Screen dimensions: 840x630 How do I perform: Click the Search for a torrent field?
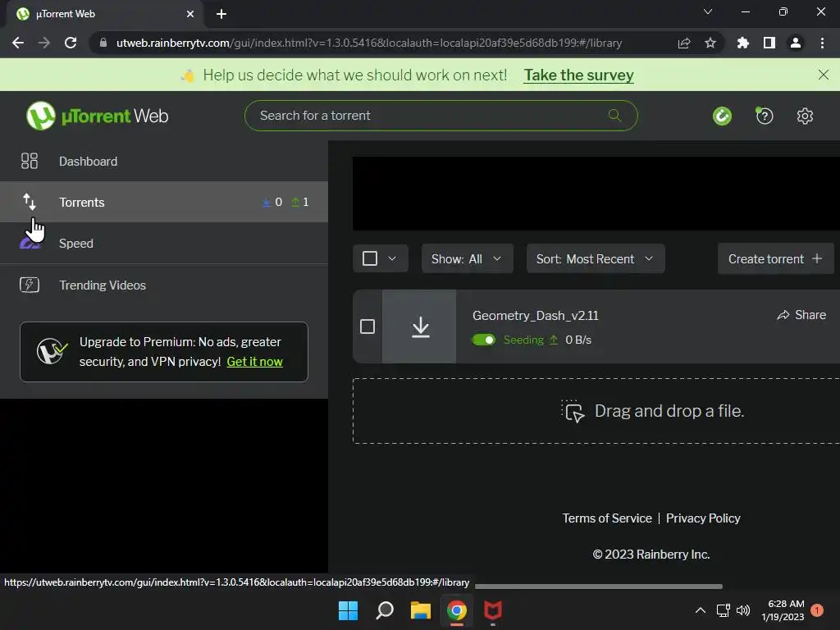coord(441,116)
